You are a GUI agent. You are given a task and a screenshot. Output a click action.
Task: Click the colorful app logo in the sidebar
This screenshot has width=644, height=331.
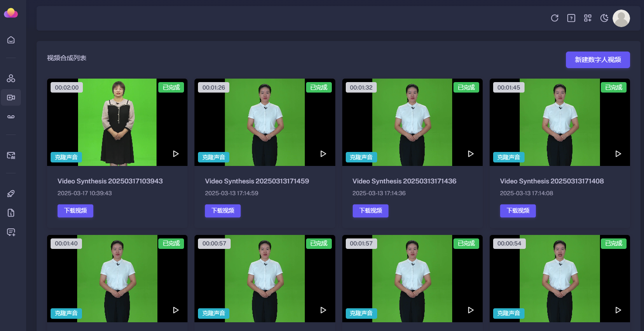click(11, 13)
